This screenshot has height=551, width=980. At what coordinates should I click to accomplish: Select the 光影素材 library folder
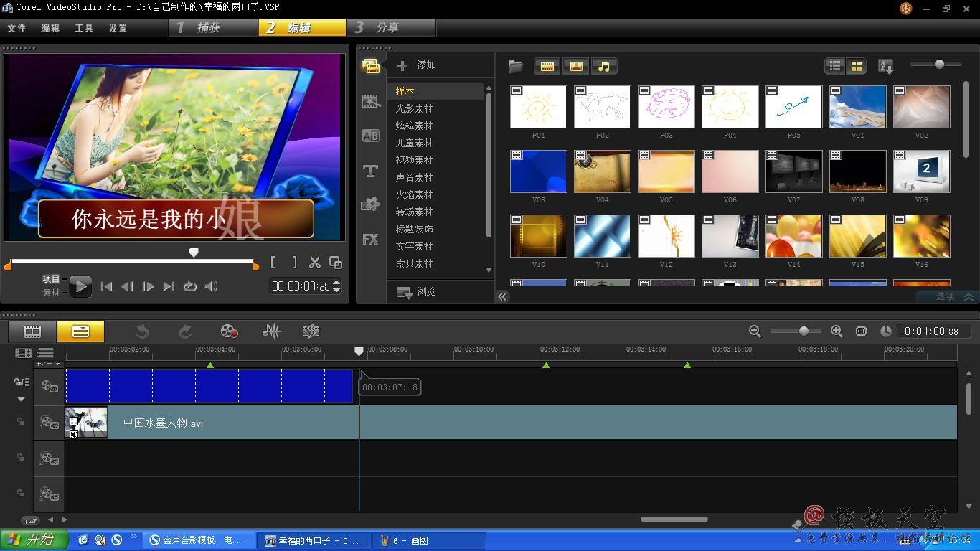(414, 108)
